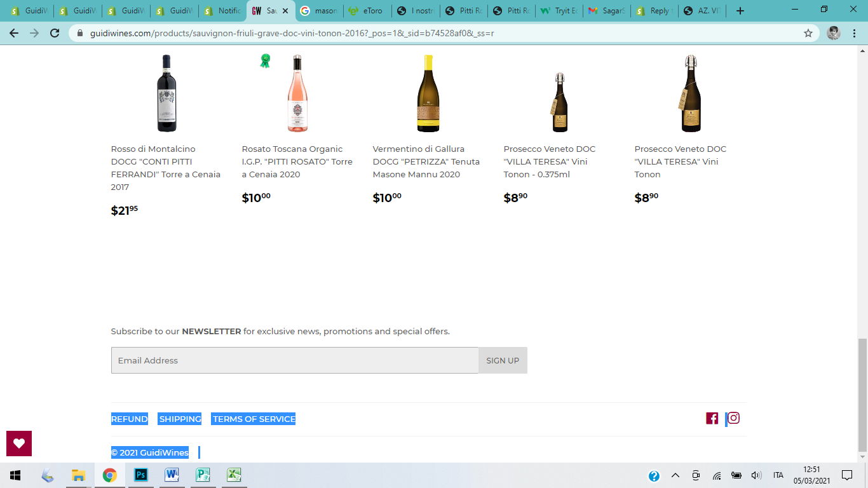Screen dimensions: 868x488
Task: Click the Rosso di Montalcino bottle image
Action: 166,93
